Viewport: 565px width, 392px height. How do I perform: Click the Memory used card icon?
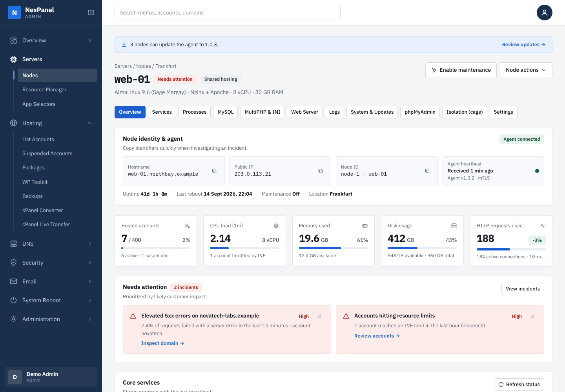pyautogui.click(x=365, y=226)
